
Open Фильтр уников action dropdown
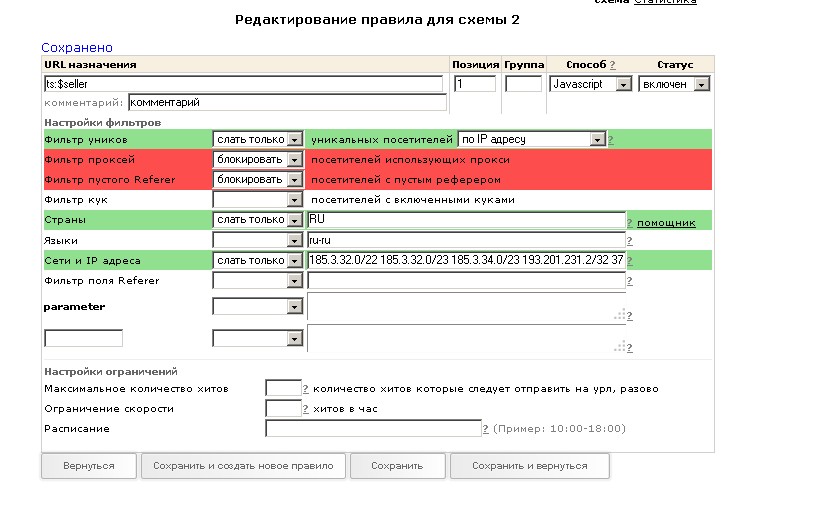tap(258, 139)
